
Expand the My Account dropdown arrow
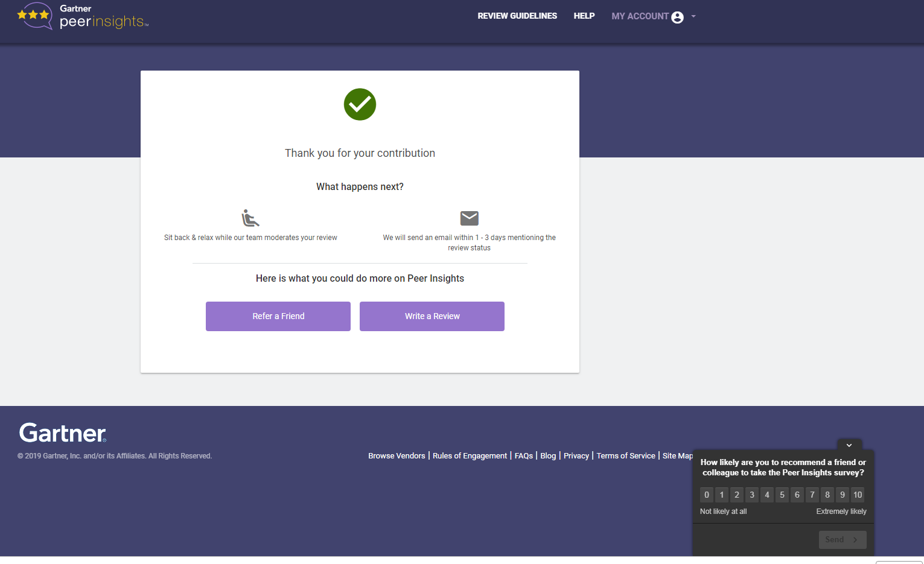pos(693,16)
